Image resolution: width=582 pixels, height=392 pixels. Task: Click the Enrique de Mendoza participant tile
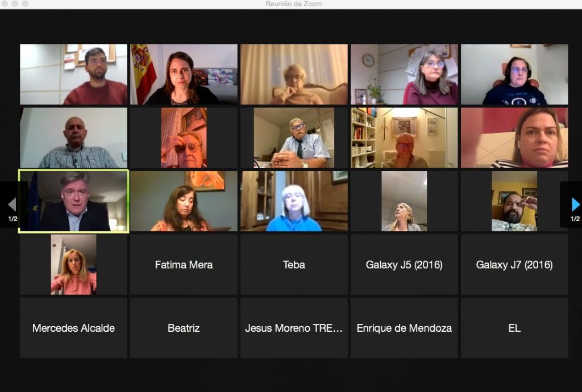pos(404,328)
